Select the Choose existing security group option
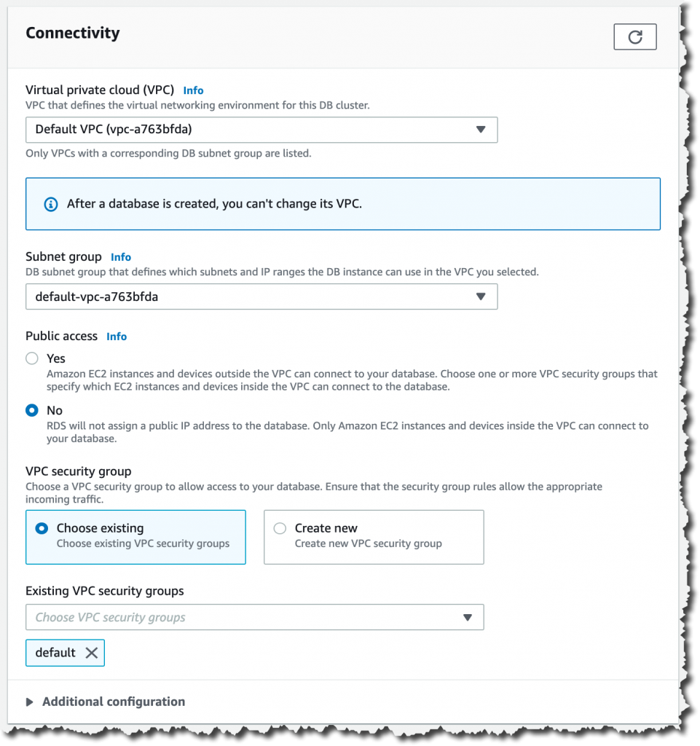Image resolution: width=700 pixels, height=746 pixels. pyautogui.click(x=135, y=537)
